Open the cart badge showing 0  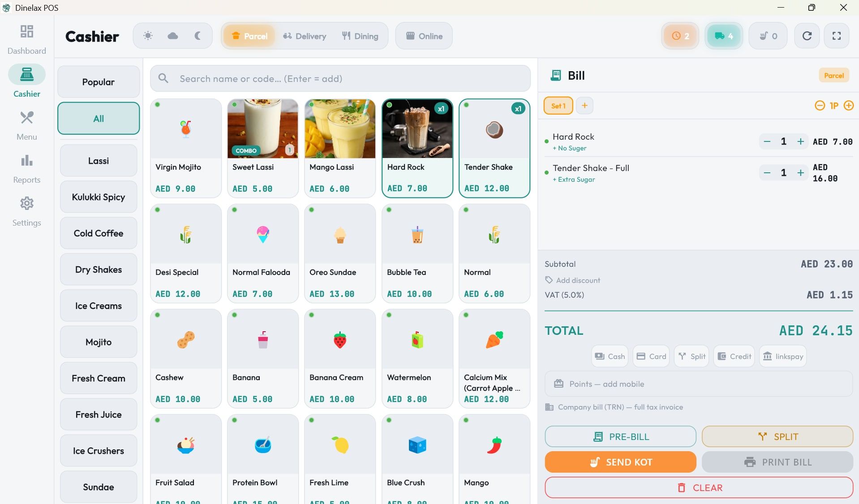coord(768,36)
